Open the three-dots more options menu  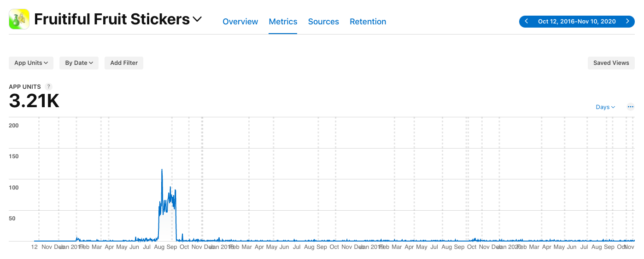pos(631,107)
